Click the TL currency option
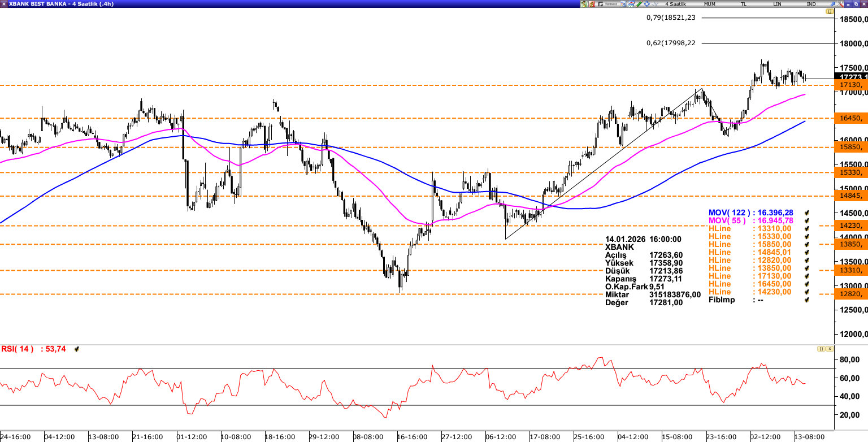Image resolution: width=868 pixels, height=442 pixels. 743,4
